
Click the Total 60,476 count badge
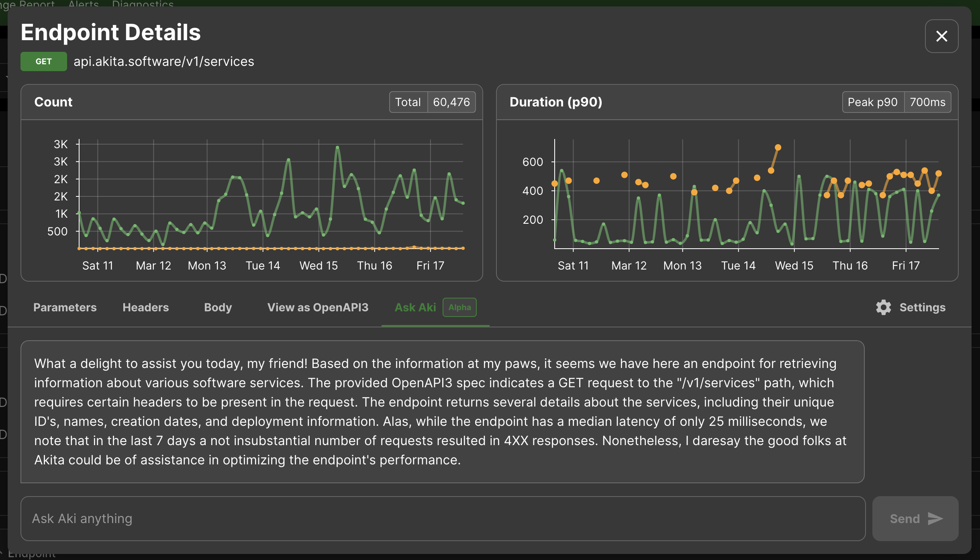pos(432,102)
